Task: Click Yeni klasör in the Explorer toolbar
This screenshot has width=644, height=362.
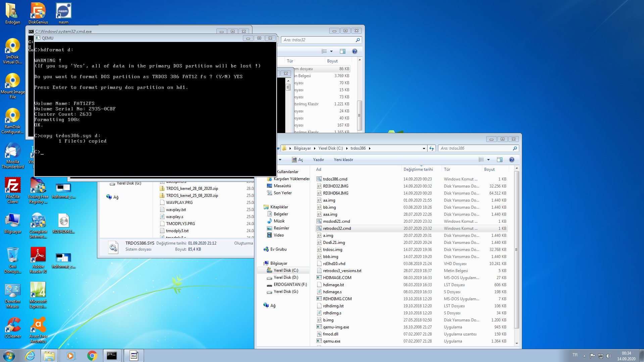Action: 343,160
